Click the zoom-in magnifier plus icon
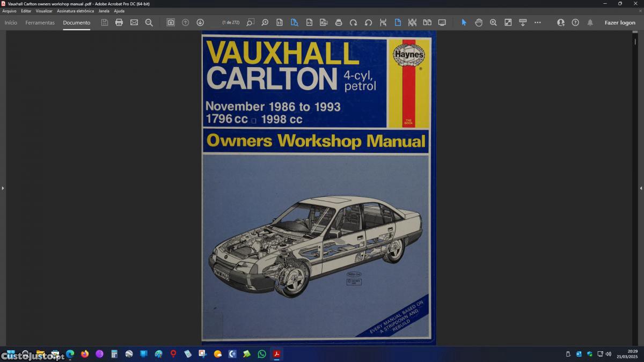The width and height of the screenshot is (644, 362). pos(493,23)
